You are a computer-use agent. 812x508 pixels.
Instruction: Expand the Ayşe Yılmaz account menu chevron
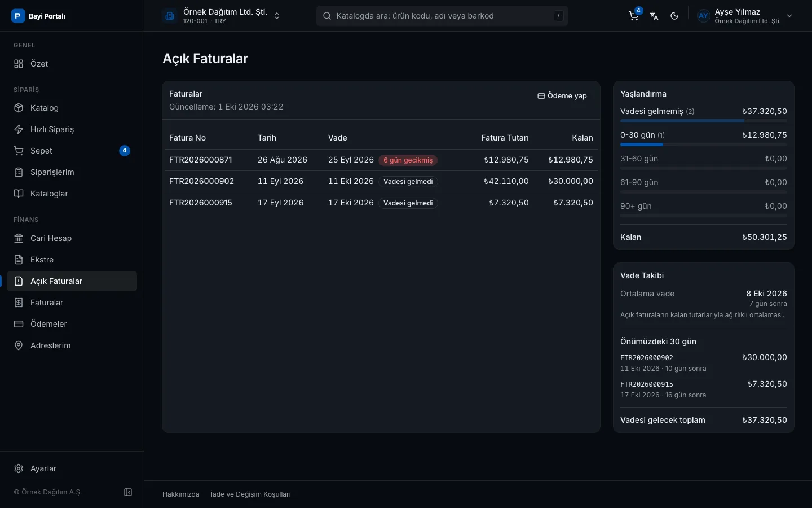789,16
